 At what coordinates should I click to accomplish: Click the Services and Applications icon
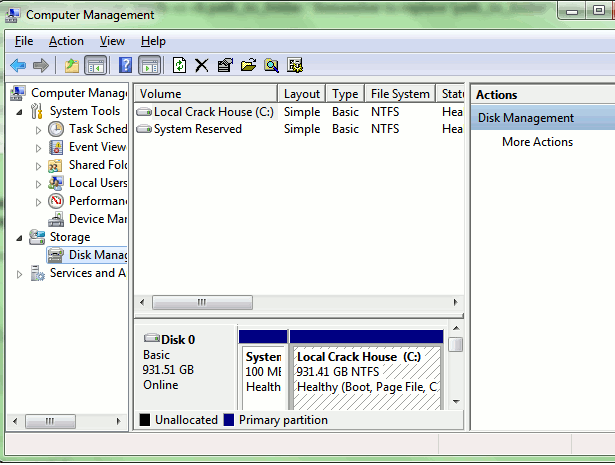38,273
